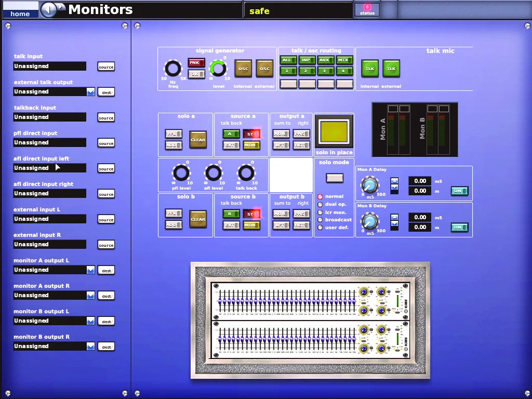The image size is (532, 399).
Task: Open monitor B output L dropdown arrow
Action: tap(90, 321)
